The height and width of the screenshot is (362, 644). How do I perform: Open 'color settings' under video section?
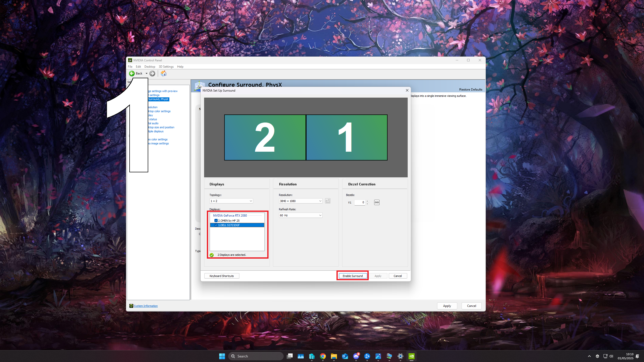pyautogui.click(x=158, y=140)
